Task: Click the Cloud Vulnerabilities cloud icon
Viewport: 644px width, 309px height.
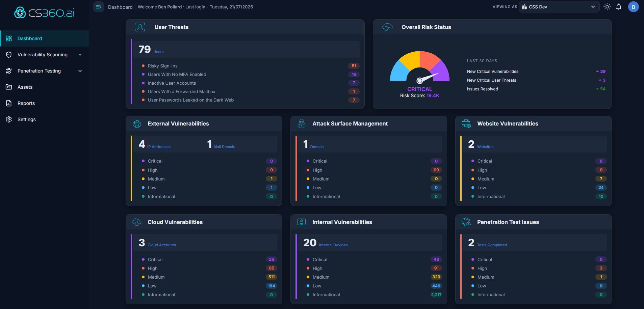Action: click(x=137, y=222)
